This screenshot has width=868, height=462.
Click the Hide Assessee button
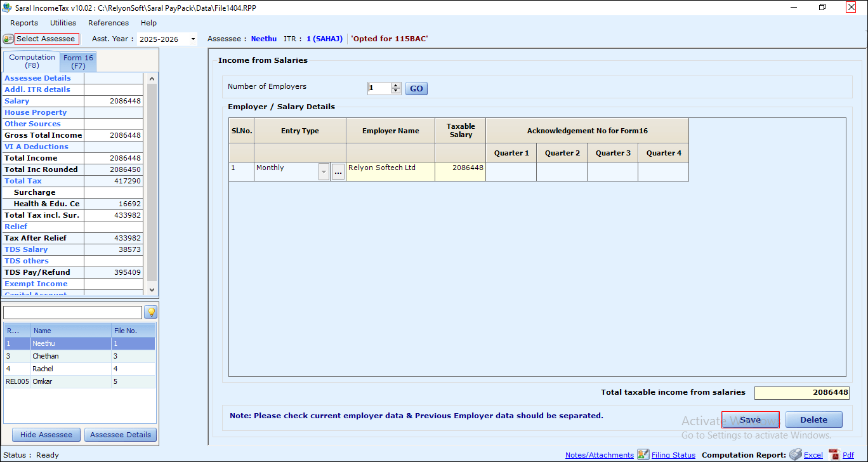click(x=46, y=435)
